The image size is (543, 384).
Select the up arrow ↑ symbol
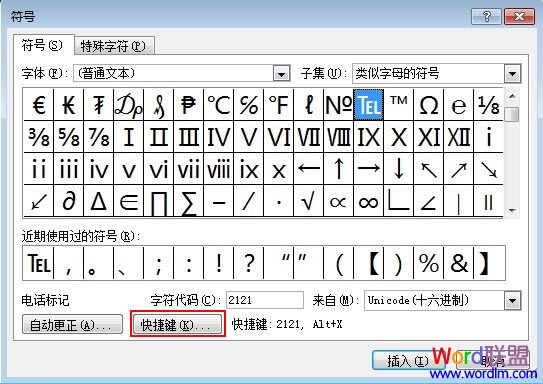pyautogui.click(x=338, y=169)
